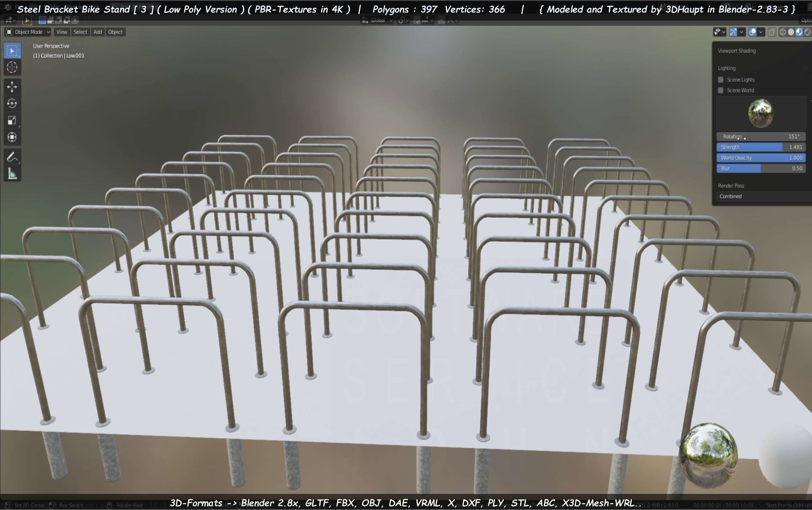812x510 pixels.
Task: Open the View menu
Action: [61, 32]
